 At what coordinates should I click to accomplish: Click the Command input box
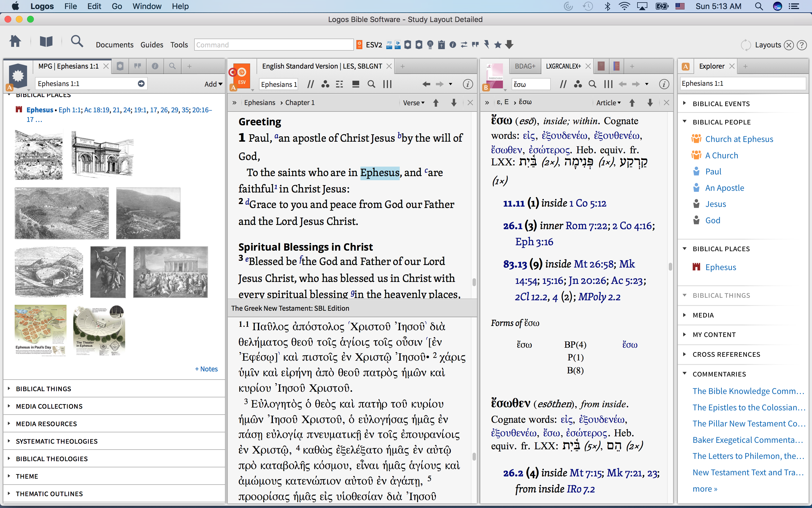click(x=273, y=45)
